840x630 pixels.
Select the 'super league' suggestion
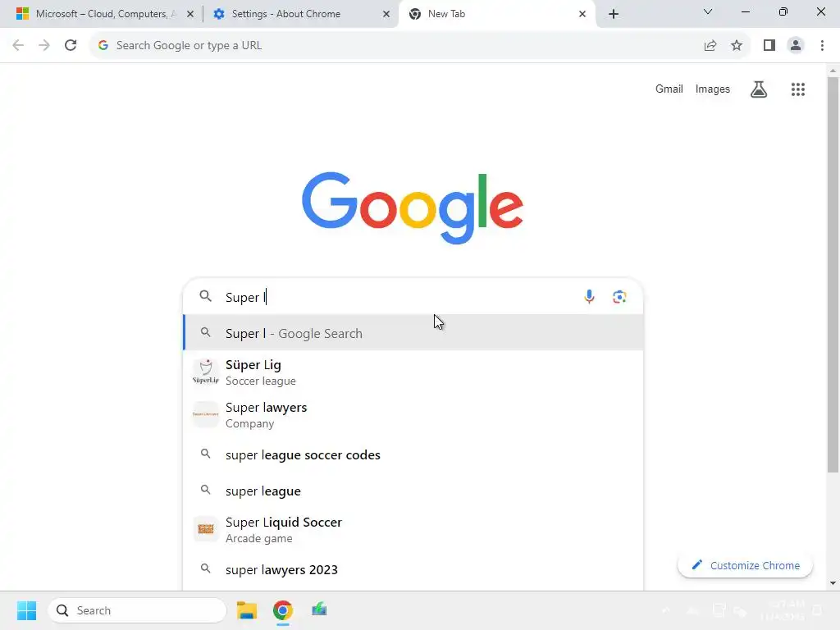tap(413, 491)
